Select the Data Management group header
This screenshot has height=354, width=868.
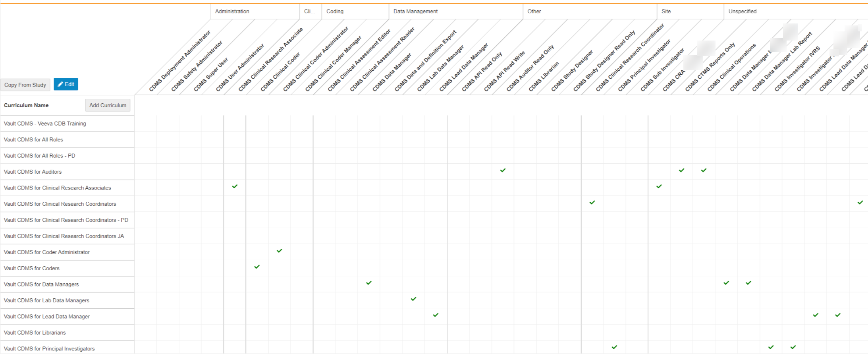click(415, 12)
